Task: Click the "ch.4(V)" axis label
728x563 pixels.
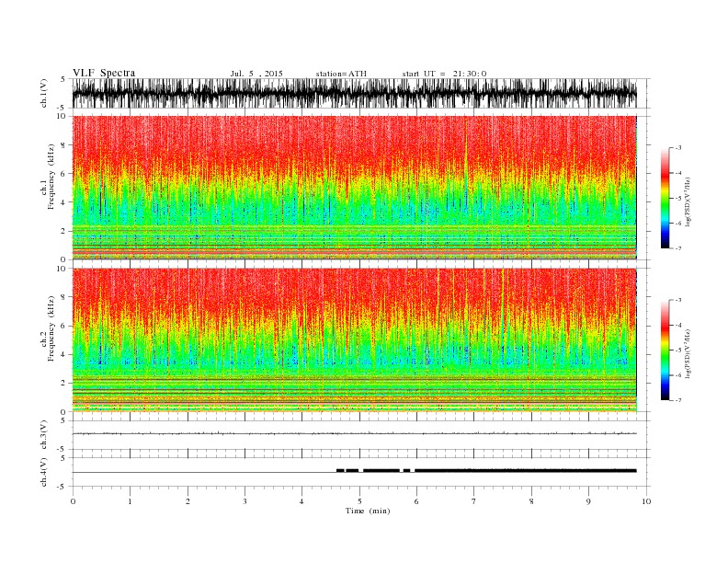Action: pyautogui.click(x=44, y=472)
